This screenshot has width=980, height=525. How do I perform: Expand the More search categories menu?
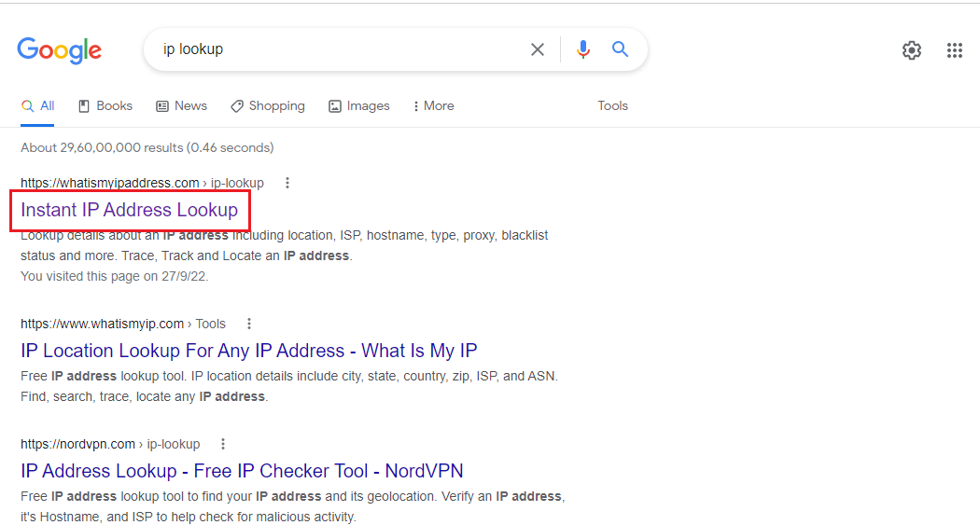(x=434, y=106)
